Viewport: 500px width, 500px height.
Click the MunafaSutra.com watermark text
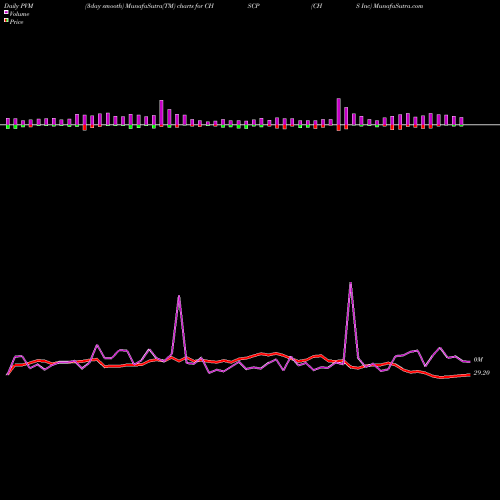(x=398, y=6)
